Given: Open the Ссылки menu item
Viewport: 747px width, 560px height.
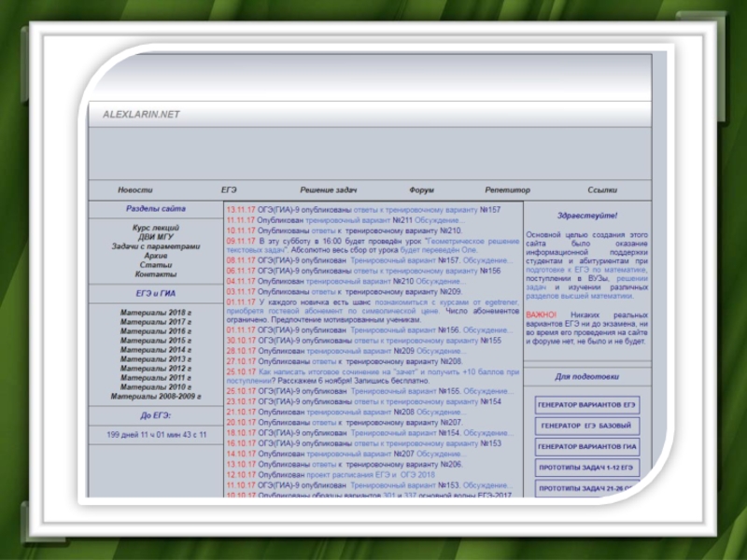Looking at the screenshot, I should click(602, 189).
